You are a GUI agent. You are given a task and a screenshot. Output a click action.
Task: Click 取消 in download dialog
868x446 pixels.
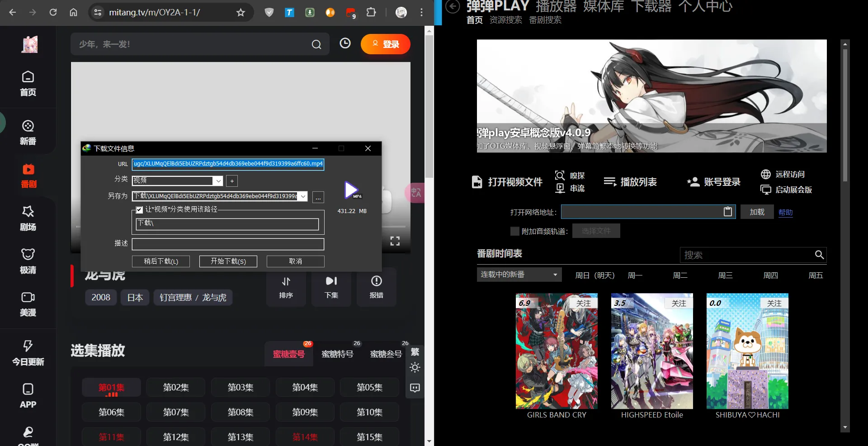tap(295, 261)
